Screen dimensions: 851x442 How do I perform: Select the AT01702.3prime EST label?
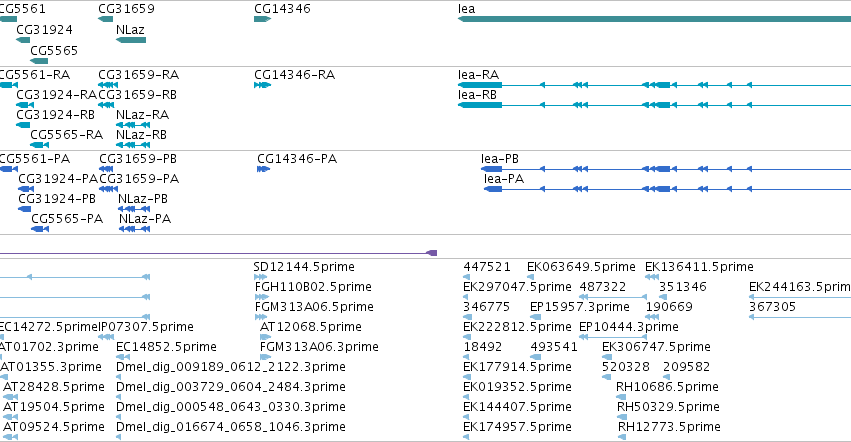[x=49, y=347]
